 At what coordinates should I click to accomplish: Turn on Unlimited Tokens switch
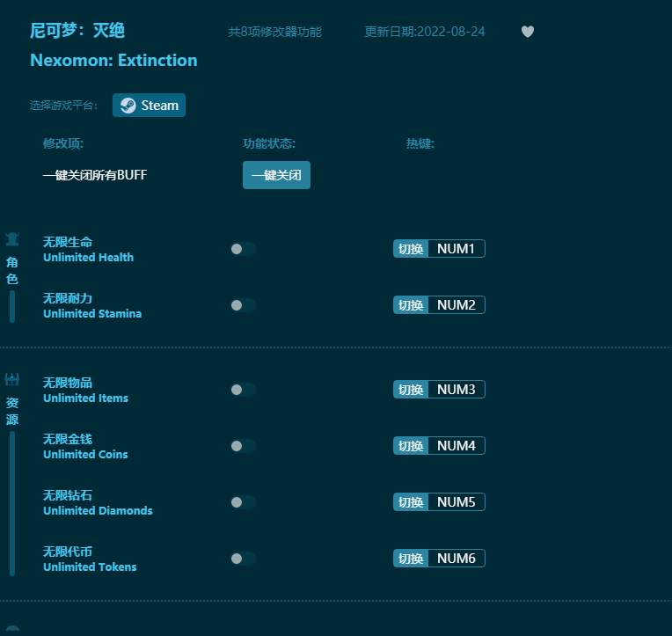pyautogui.click(x=243, y=559)
